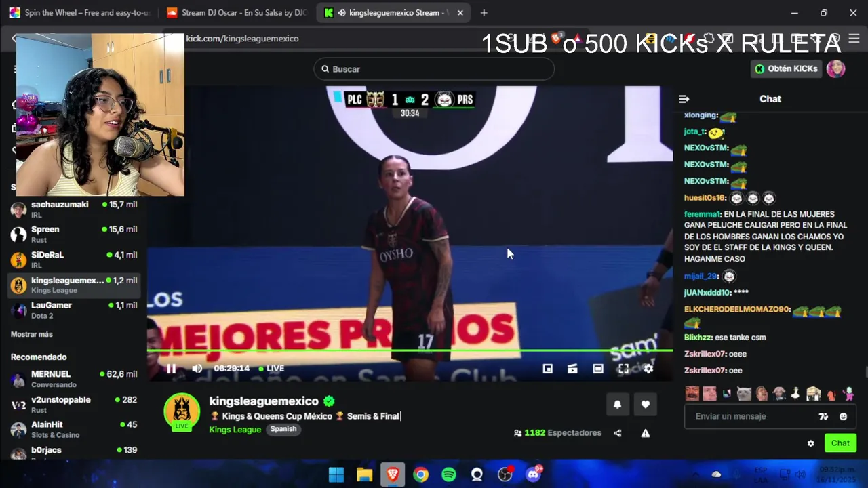This screenshot has width=868, height=488.
Task: Expand list with Mostrar más
Action: coord(31,334)
